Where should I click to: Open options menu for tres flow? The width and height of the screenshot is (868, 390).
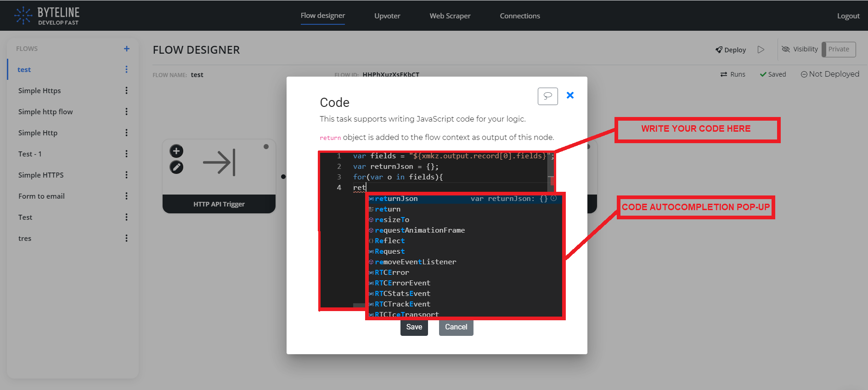(x=126, y=238)
